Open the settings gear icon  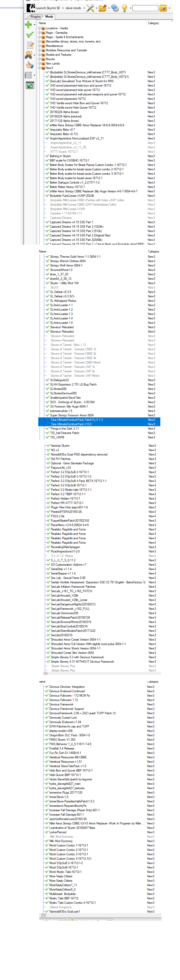(115, 8)
